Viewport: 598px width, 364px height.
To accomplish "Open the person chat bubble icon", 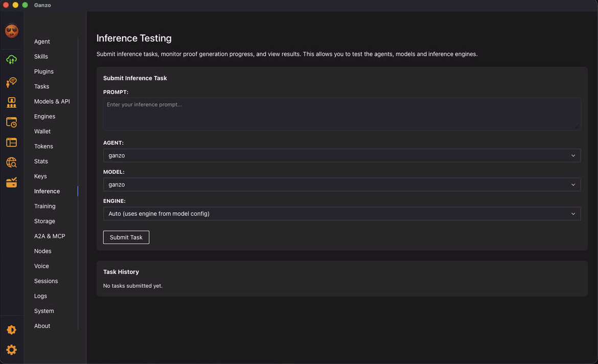I will click(11, 82).
